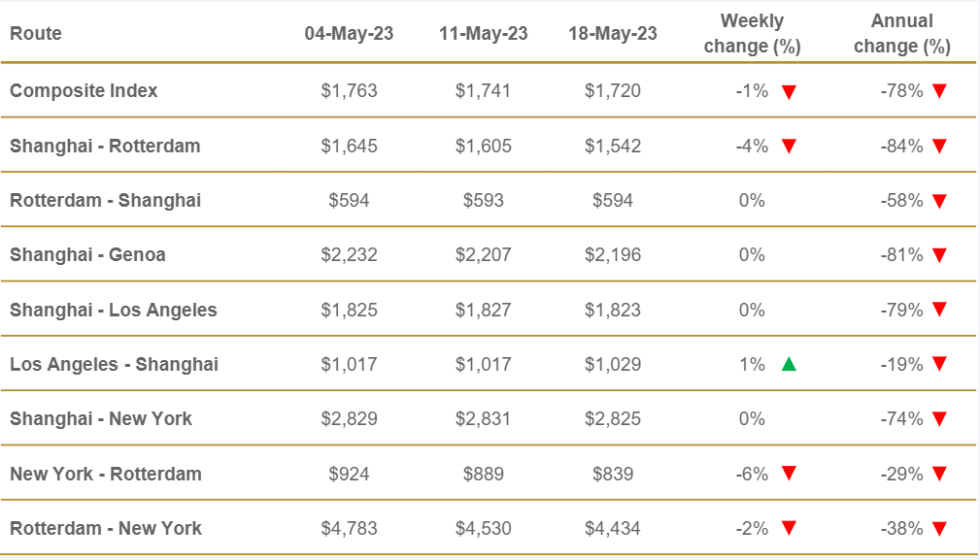Click the green up arrow for Los Angeles - Shanghai
Image resolution: width=980 pixels, height=560 pixels.
[x=789, y=365]
